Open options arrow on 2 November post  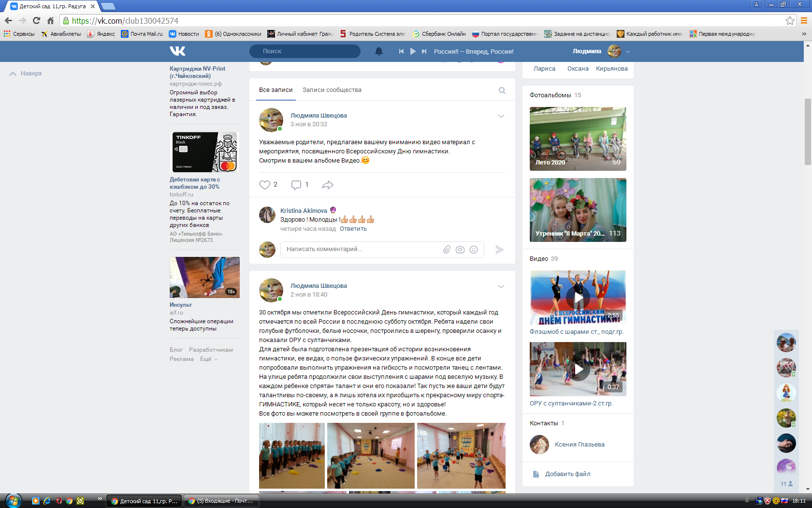pos(501,286)
